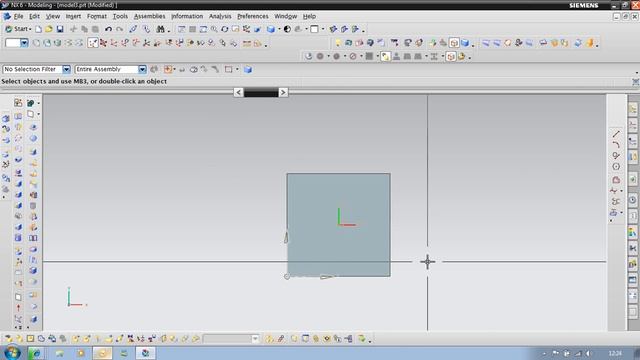Viewport: 640px width, 360px height.
Task: Open Internet Explorer from the taskbar
Action: pyautogui.click(x=36, y=353)
